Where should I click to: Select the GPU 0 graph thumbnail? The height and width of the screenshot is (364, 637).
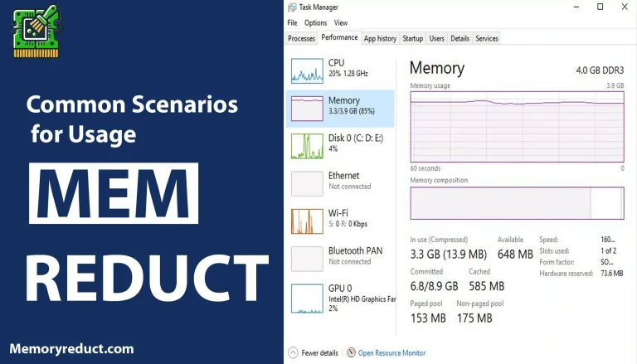307,298
